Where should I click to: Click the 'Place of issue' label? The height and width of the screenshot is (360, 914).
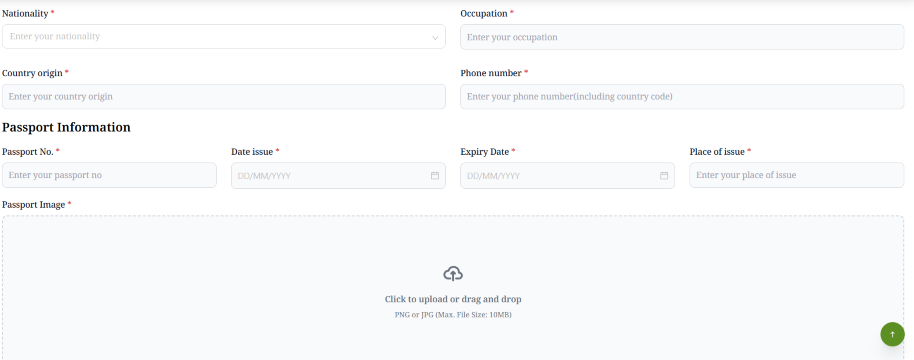(717, 151)
